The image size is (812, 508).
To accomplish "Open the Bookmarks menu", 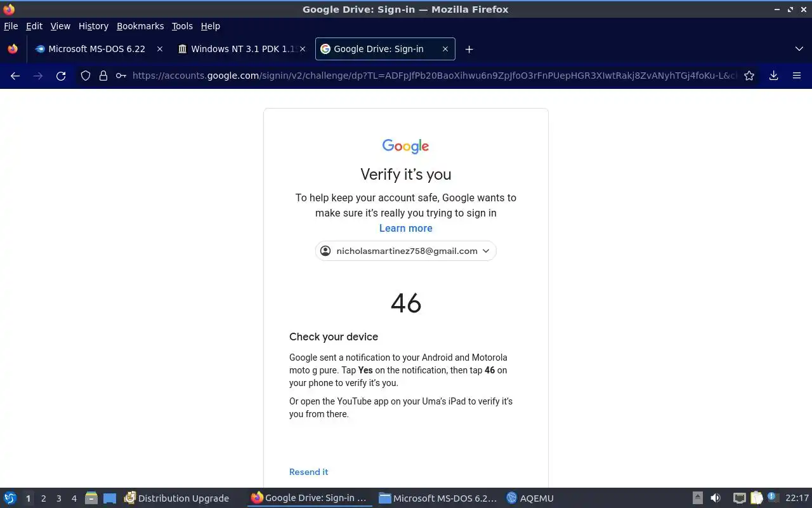I will [x=140, y=26].
